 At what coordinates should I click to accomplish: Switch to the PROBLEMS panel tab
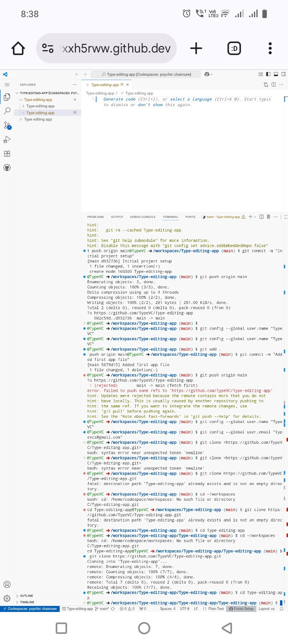point(96,217)
